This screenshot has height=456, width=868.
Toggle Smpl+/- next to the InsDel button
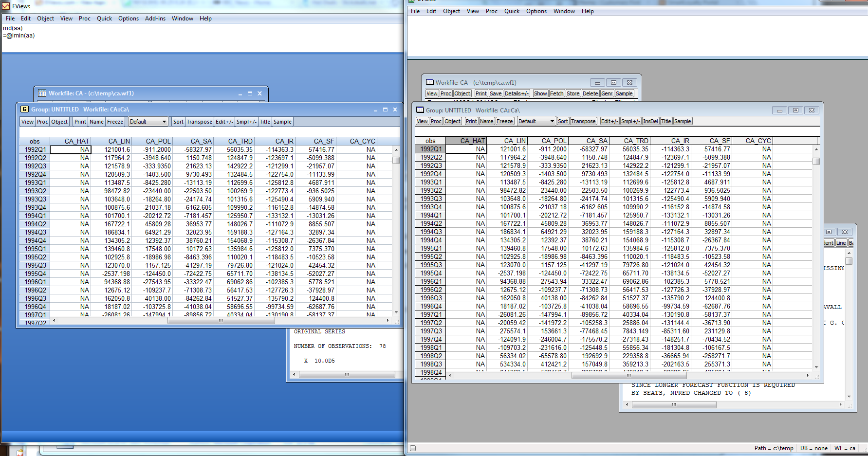pos(630,121)
